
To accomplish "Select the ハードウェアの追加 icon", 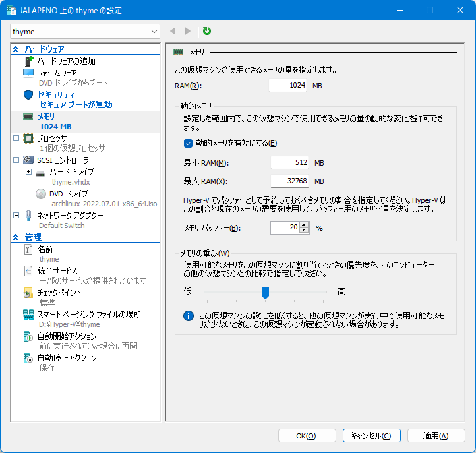I will coord(28,61).
